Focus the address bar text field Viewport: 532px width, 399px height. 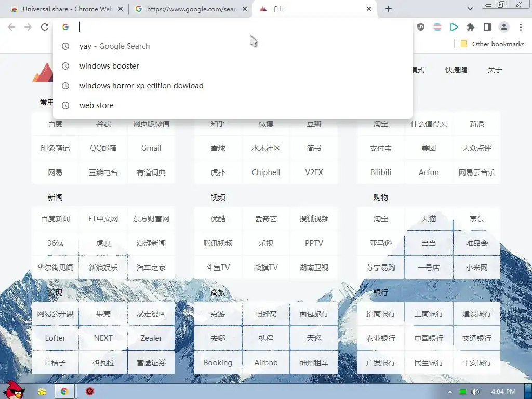point(237,27)
